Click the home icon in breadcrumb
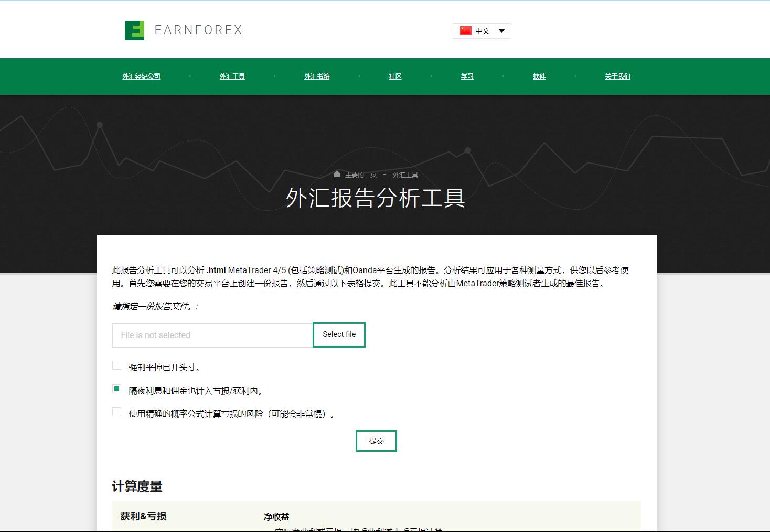 (x=337, y=174)
